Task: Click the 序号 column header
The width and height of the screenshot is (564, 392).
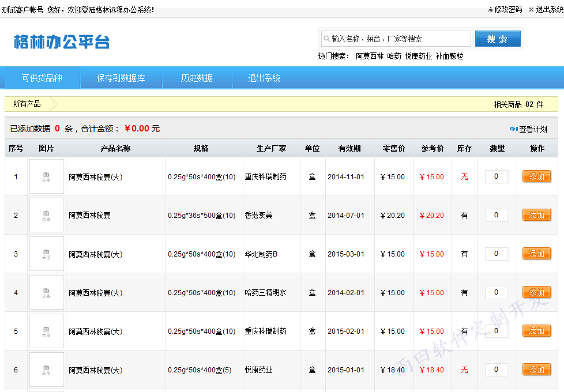Action: 16,148
